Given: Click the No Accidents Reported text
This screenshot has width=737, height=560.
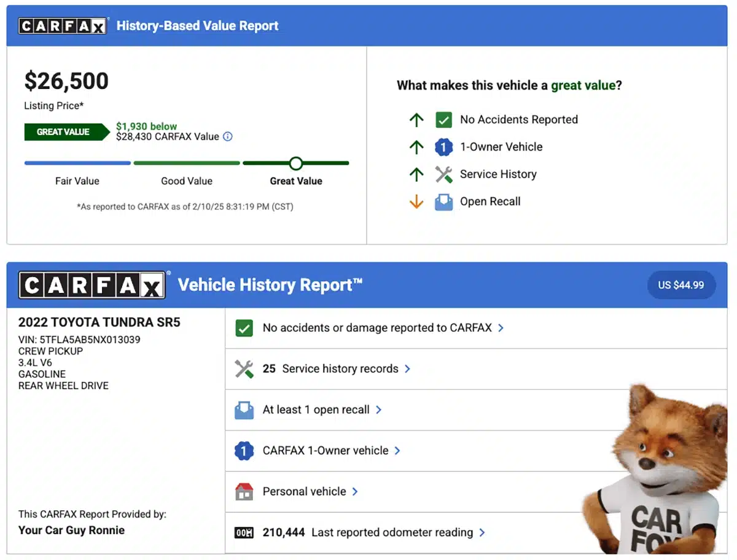Looking at the screenshot, I should [x=519, y=120].
